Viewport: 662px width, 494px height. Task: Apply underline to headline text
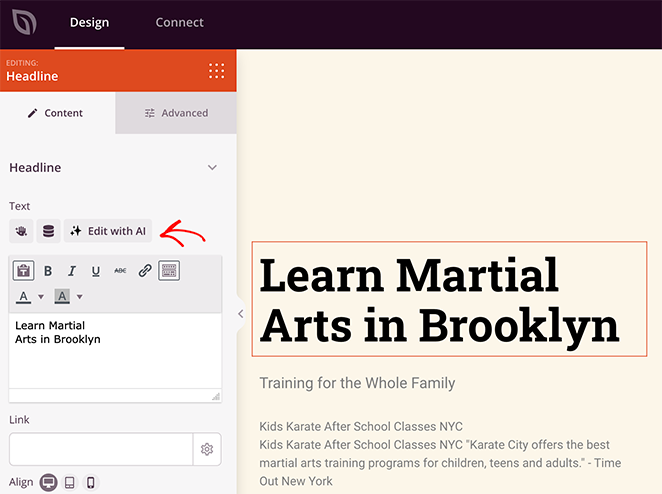click(96, 271)
